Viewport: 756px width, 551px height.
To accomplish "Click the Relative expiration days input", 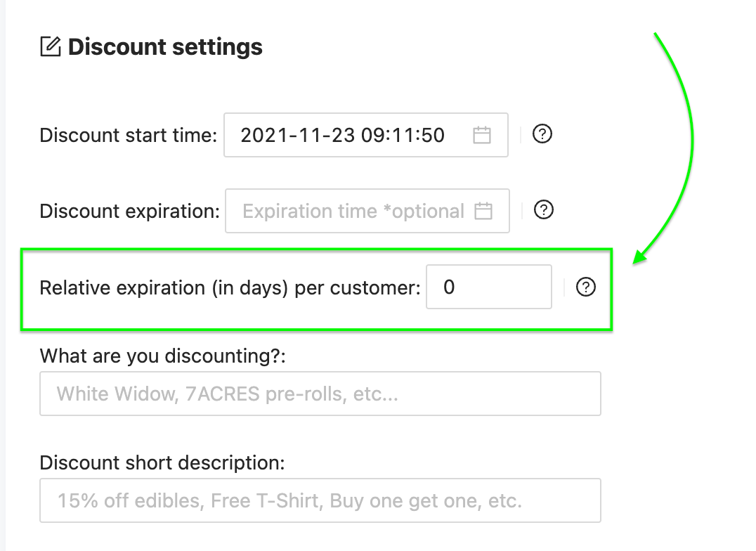I will tap(489, 287).
